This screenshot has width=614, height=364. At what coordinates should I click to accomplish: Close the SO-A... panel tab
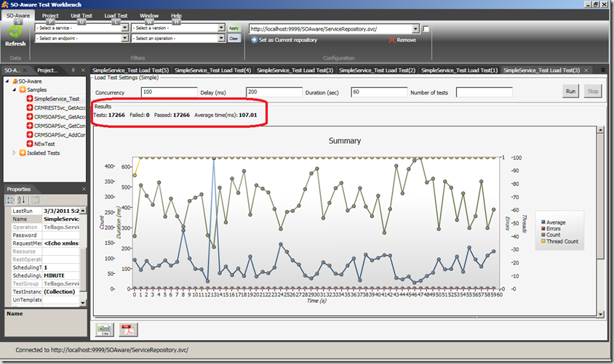[x=25, y=70]
